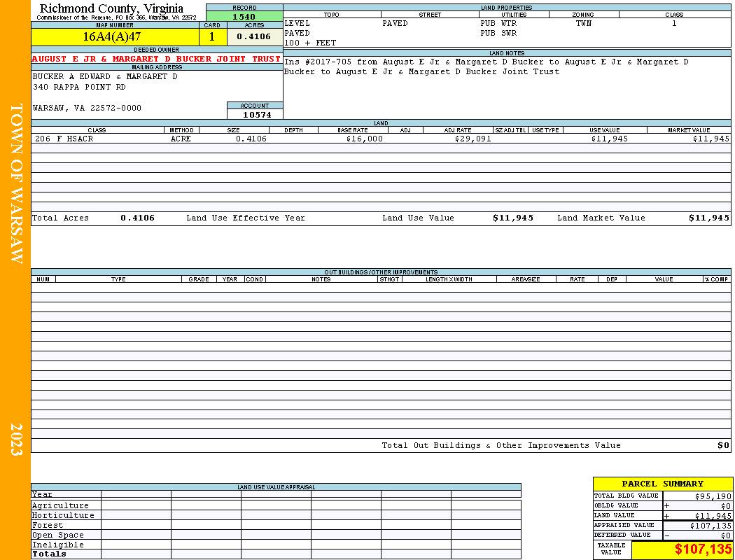Screen dimensions: 735x560
Task: Click the Agriculture row label
Action: (x=60, y=505)
